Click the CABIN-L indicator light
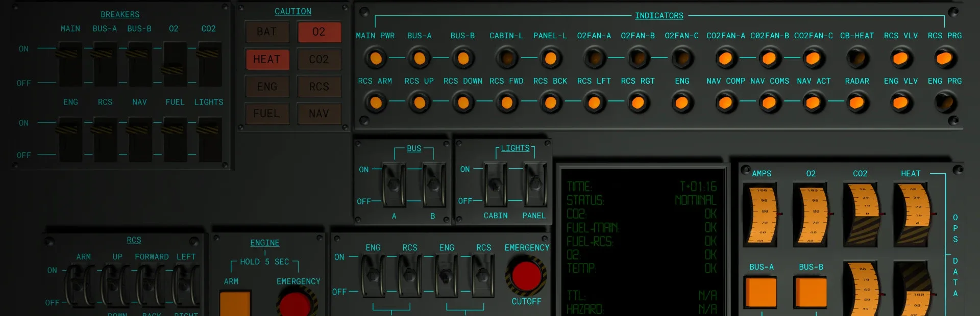 click(506, 59)
